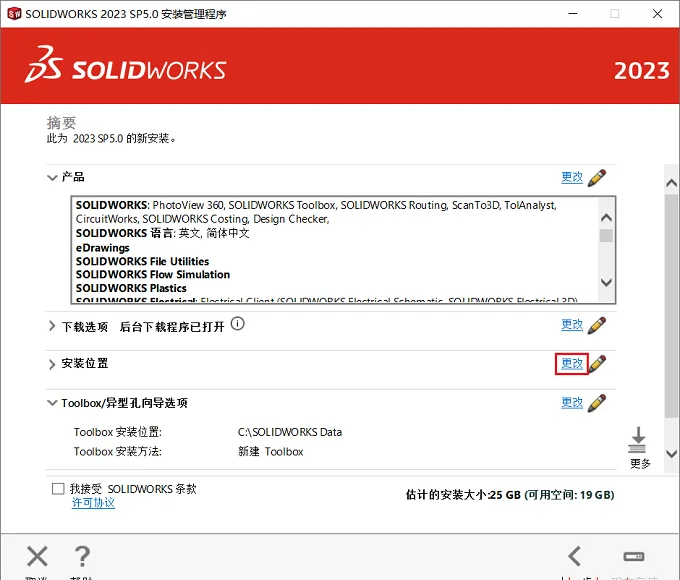The height and width of the screenshot is (580, 680).
Task: Click the SOLIDWORKS 语言 line
Action: (163, 233)
